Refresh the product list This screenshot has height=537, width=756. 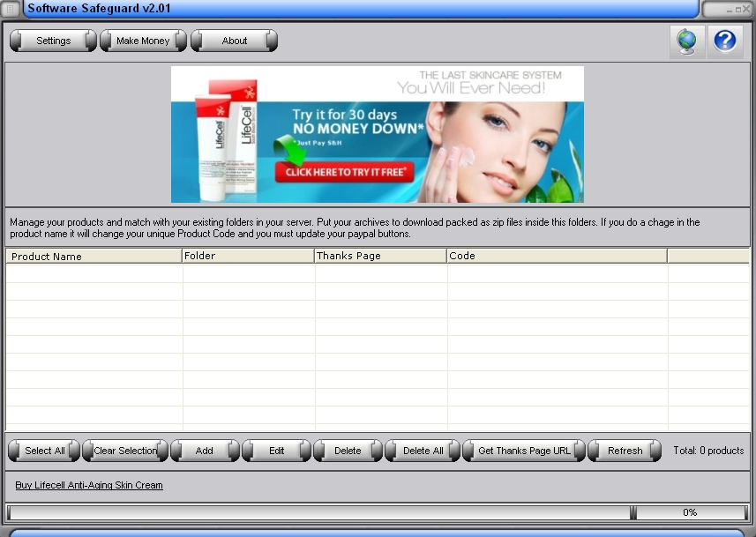(x=625, y=451)
